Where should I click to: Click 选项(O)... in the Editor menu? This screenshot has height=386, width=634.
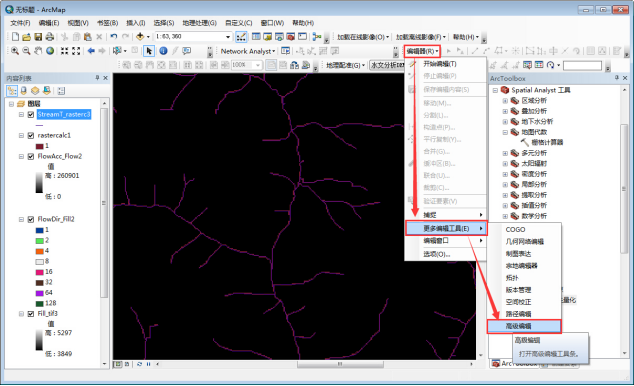pos(445,254)
